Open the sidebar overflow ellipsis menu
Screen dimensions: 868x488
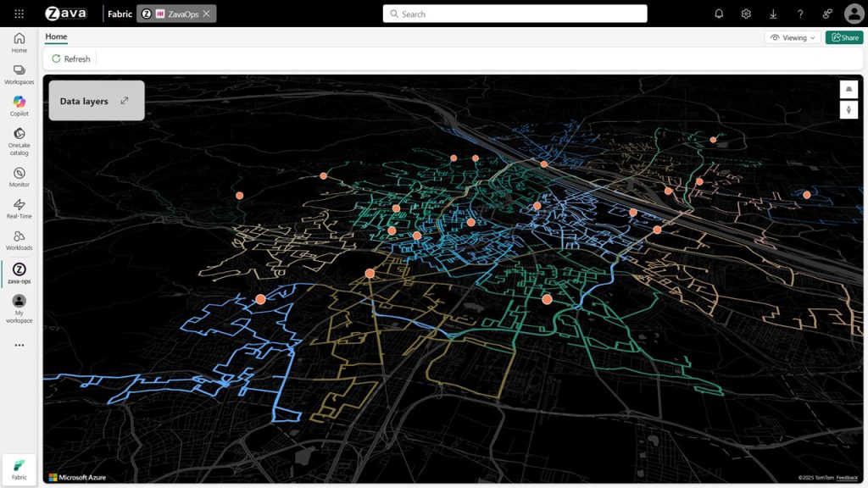point(19,344)
